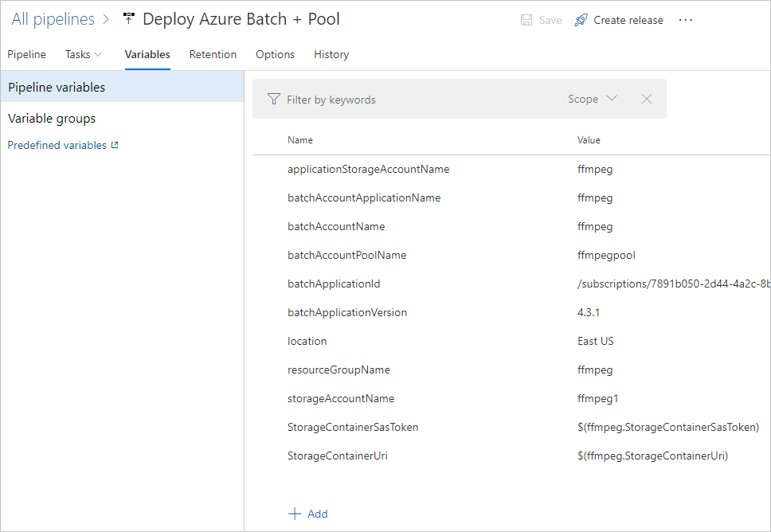Image resolution: width=771 pixels, height=532 pixels.
Task: Select StorageContainerSasToken variable name
Action: (353, 427)
